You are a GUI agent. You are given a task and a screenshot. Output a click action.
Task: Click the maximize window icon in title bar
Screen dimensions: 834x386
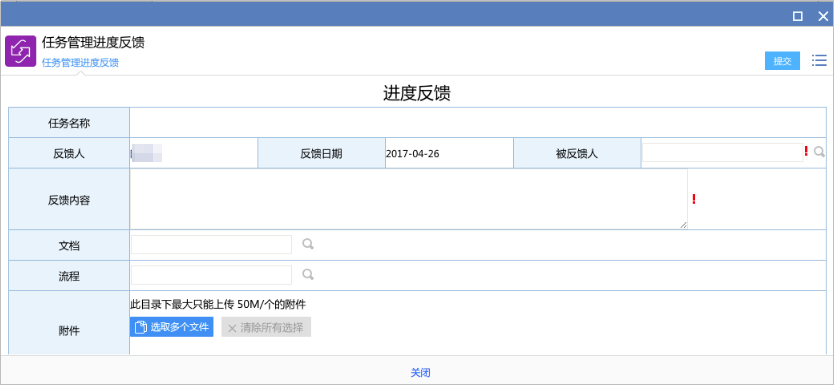pos(798,16)
